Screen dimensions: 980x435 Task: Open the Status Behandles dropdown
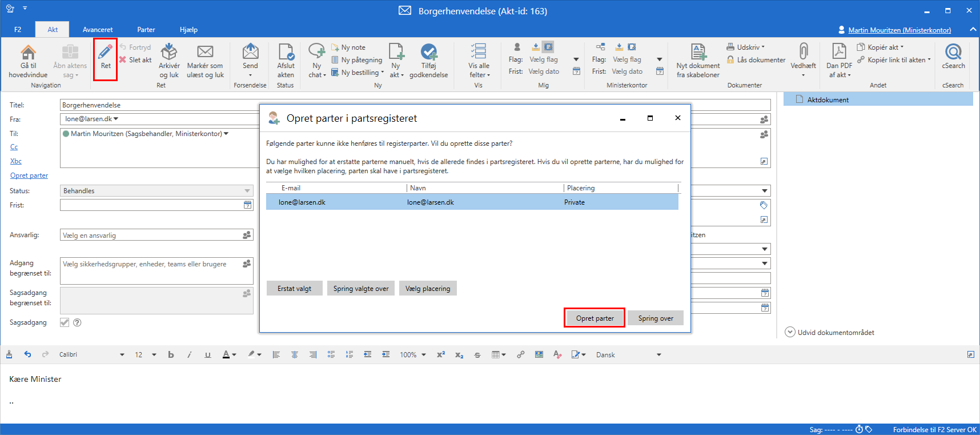[x=156, y=191]
